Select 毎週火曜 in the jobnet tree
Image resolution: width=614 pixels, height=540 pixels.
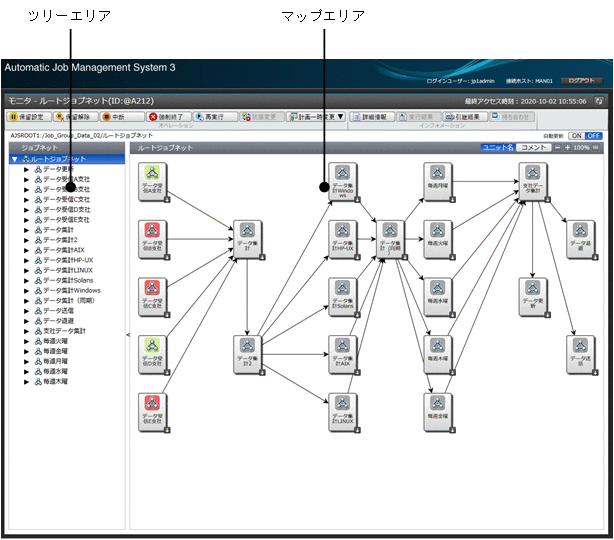[x=58, y=340]
